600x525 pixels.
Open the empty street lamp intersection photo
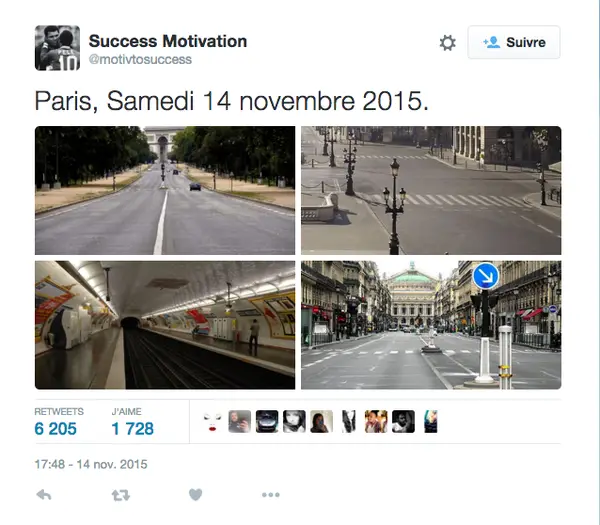point(431,190)
